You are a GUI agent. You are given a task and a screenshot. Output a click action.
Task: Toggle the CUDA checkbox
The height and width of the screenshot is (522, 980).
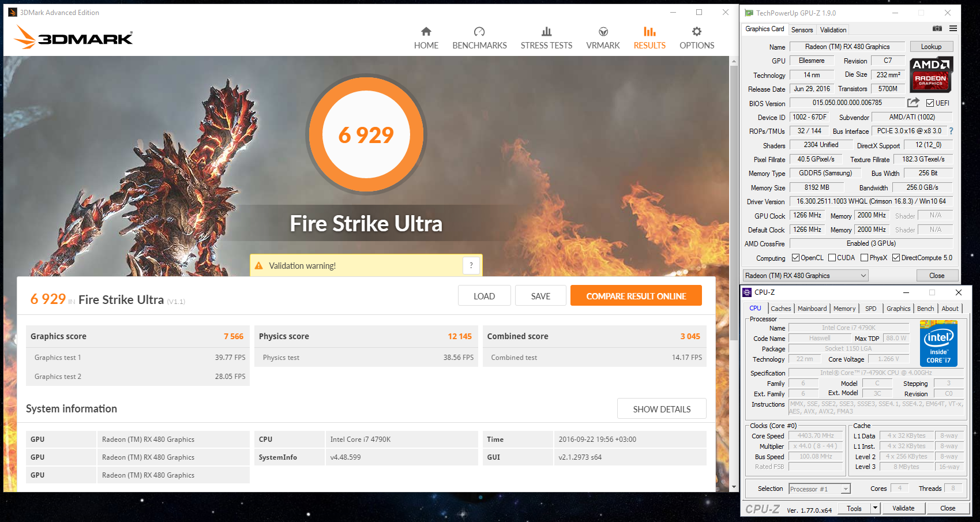click(x=832, y=258)
